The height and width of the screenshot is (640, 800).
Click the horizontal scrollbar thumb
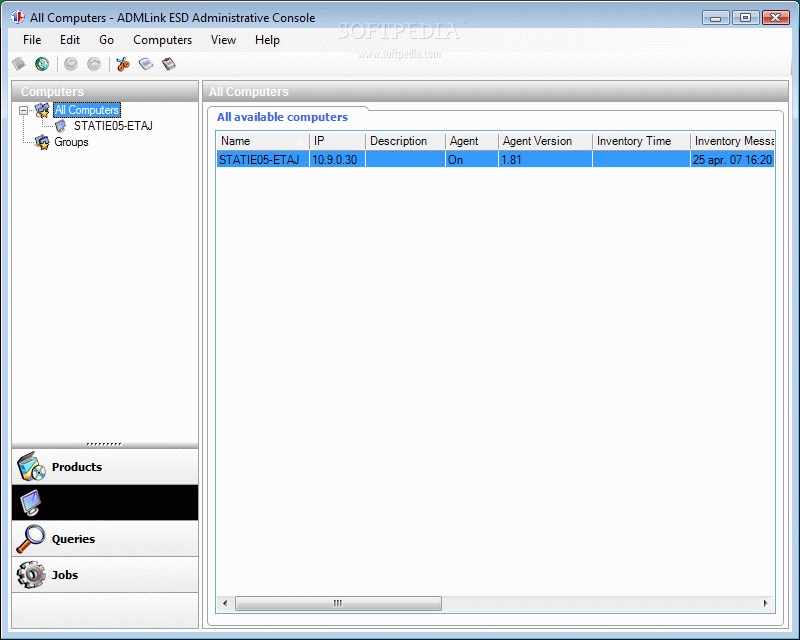(338, 603)
